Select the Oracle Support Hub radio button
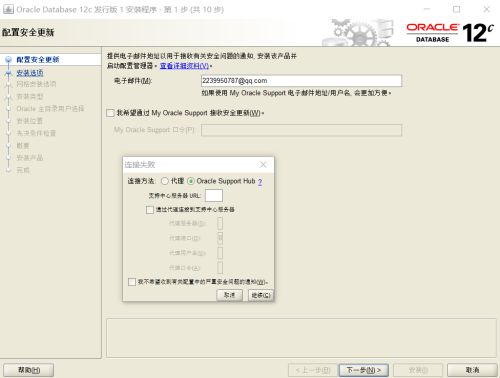 191,181
